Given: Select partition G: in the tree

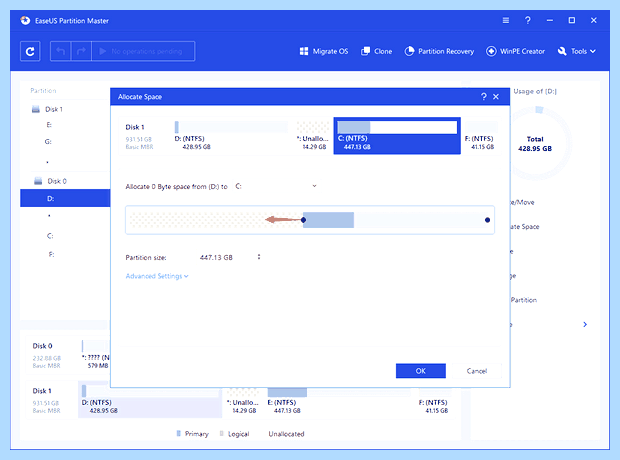Looking at the screenshot, I should 48,142.
